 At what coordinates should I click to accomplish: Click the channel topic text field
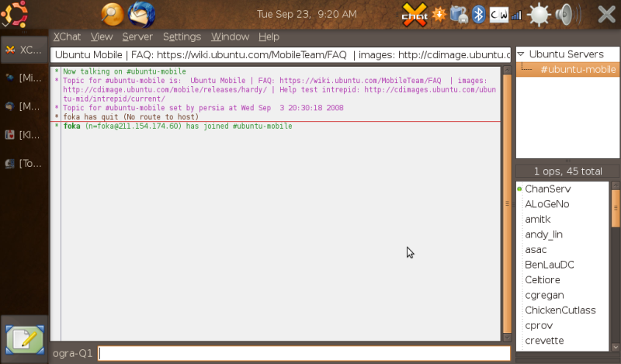click(x=280, y=54)
